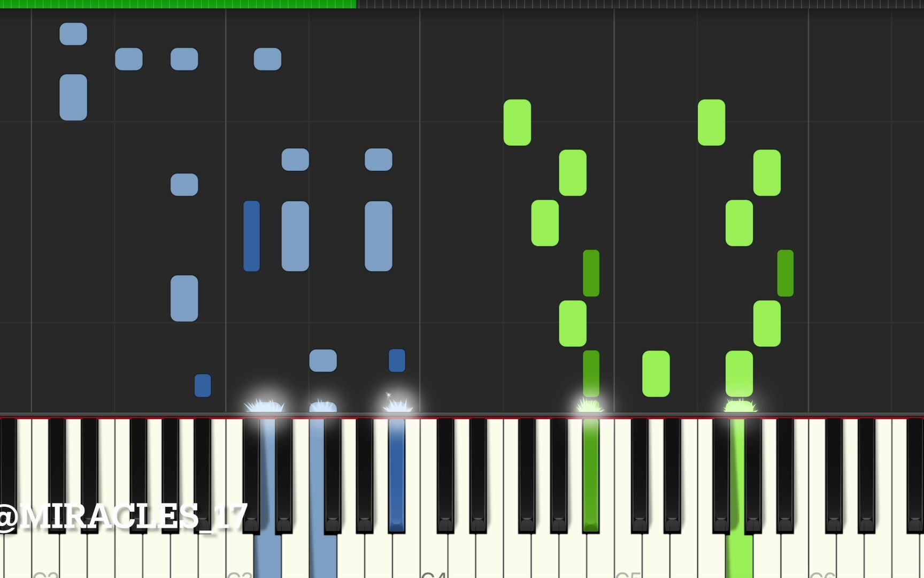924x578 pixels.
Task: Click the unfilled gray portion of progress bar
Action: tap(640, 4)
